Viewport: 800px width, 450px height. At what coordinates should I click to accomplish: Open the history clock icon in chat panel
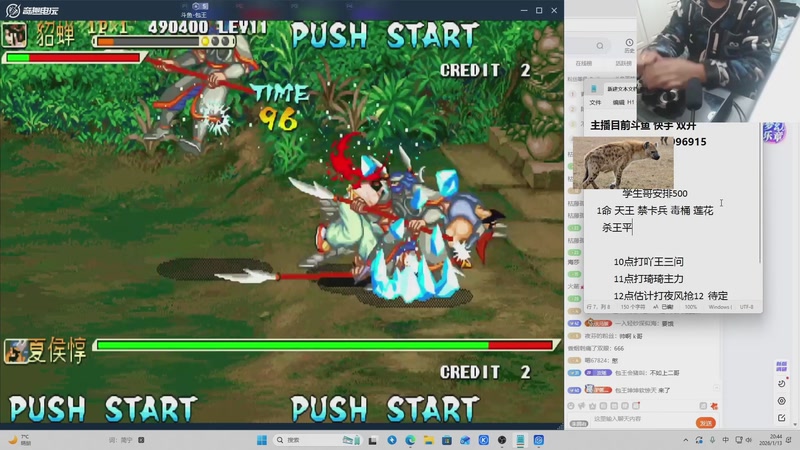click(x=629, y=45)
